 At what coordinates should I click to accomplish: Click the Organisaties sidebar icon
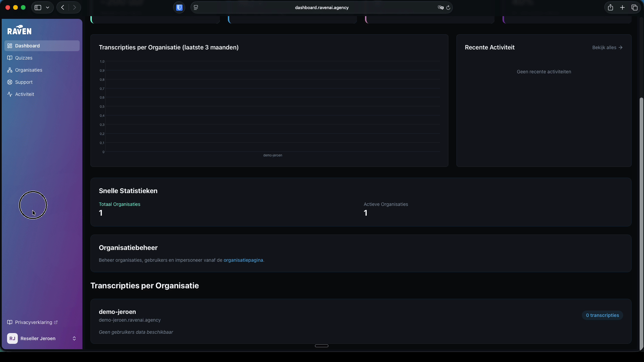point(10,70)
